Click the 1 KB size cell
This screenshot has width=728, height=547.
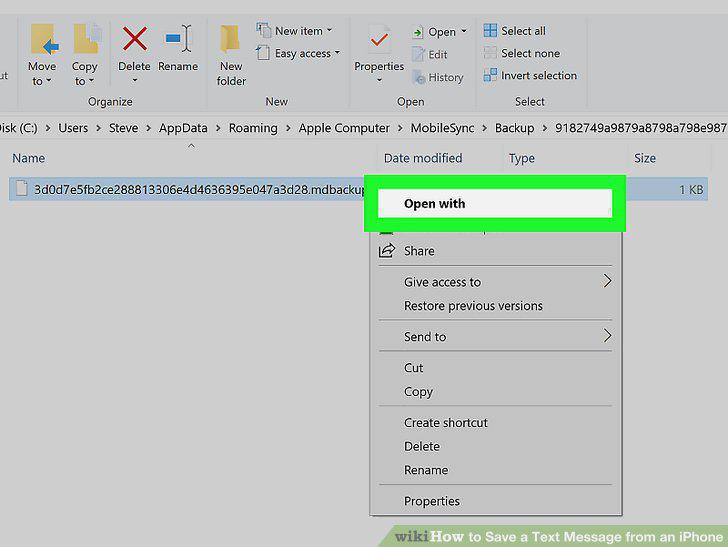691,189
